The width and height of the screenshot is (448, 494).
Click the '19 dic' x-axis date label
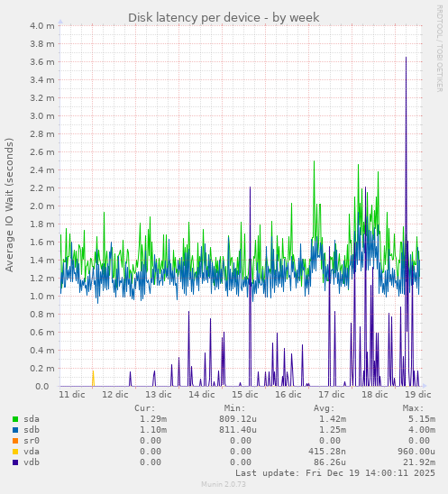click(417, 395)
